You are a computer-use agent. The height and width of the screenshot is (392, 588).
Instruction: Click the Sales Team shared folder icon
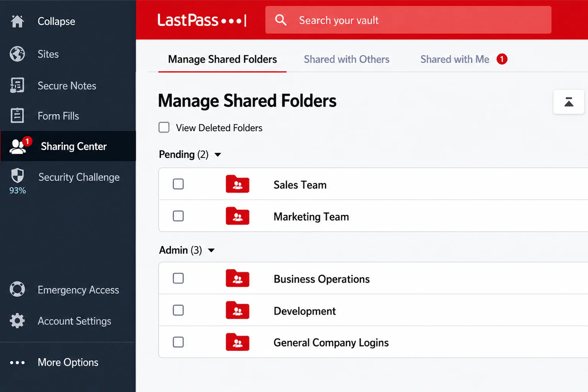pyautogui.click(x=237, y=184)
